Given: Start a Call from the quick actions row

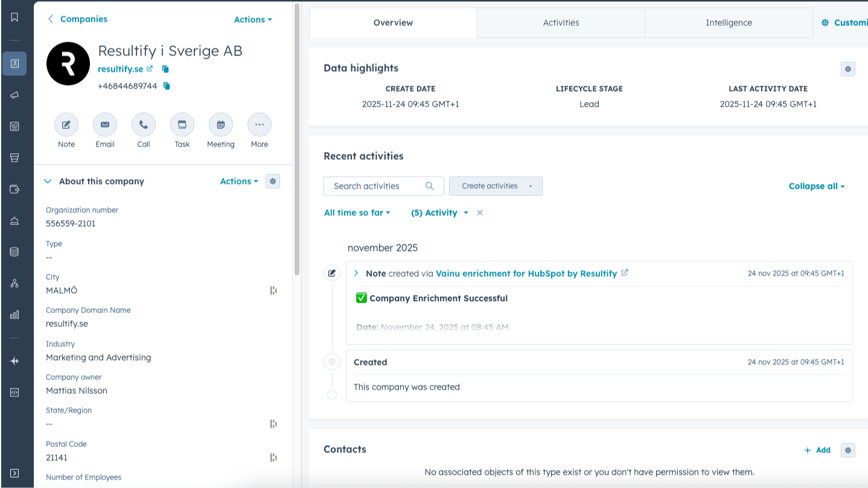Looking at the screenshot, I should [x=143, y=124].
